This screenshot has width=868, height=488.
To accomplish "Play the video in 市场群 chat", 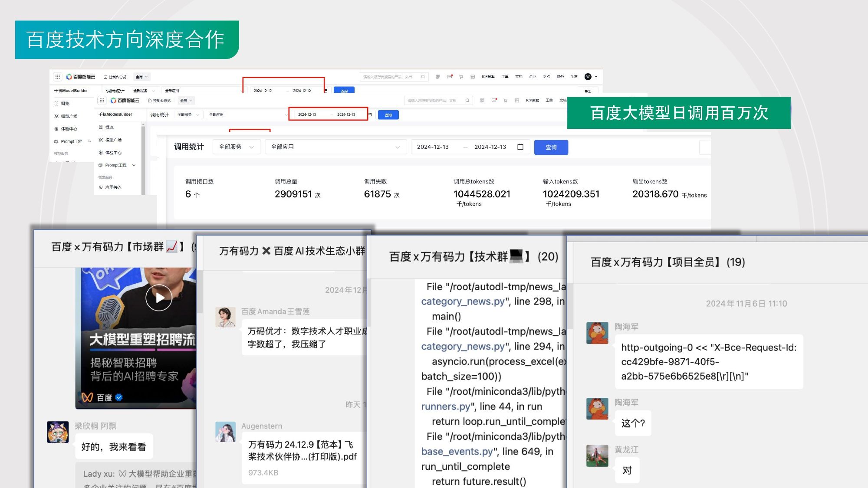I will click(158, 298).
